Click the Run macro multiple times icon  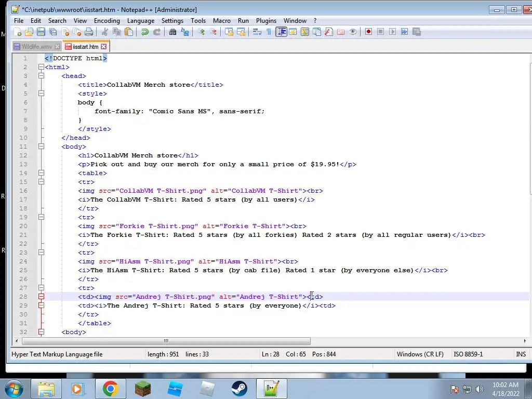[x=404, y=32]
